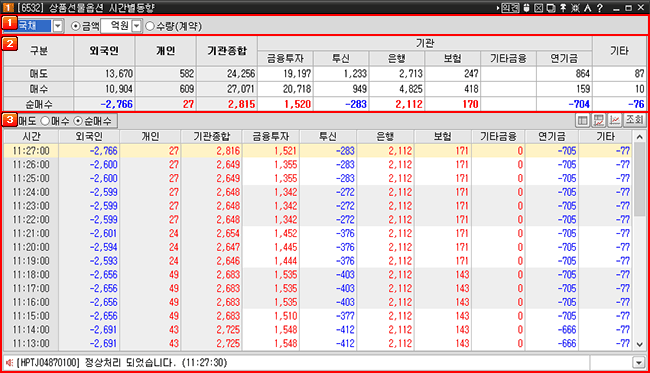This screenshot has height=373, width=650.
Task: Click the scroll down arrow of the table
Action: [x=639, y=344]
